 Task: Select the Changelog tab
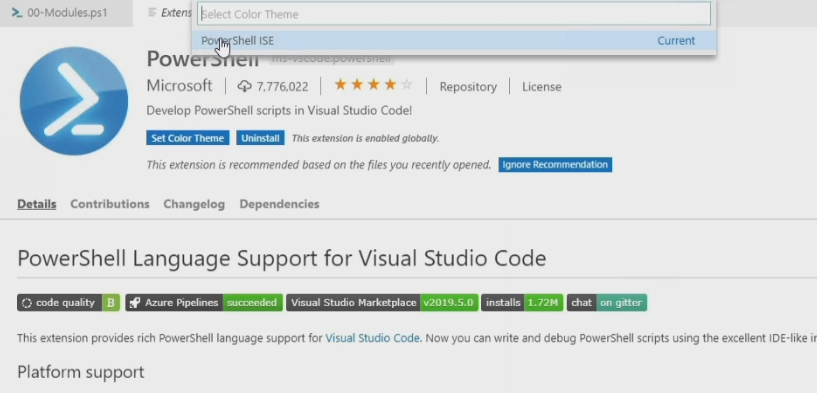[194, 204]
